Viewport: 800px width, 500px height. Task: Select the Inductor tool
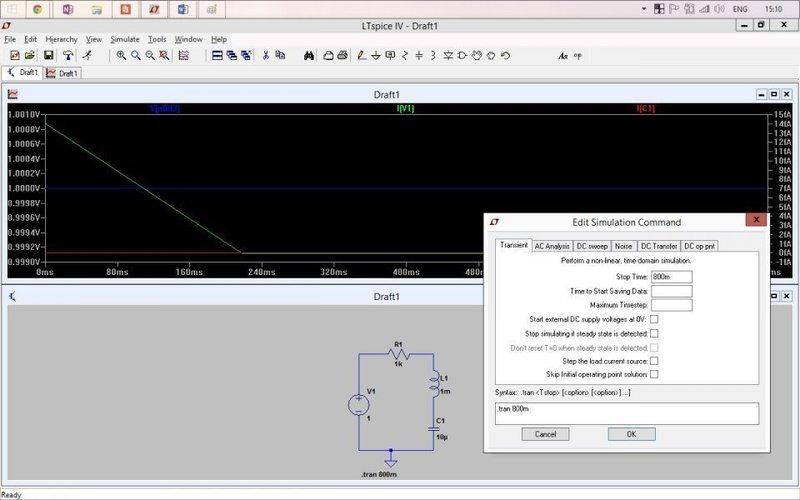[x=433, y=56]
